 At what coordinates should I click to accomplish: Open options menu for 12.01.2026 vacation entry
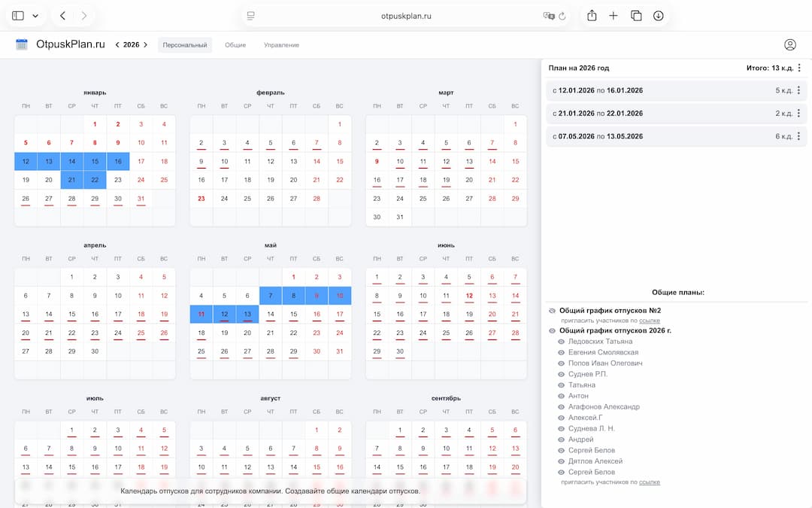[798, 90]
